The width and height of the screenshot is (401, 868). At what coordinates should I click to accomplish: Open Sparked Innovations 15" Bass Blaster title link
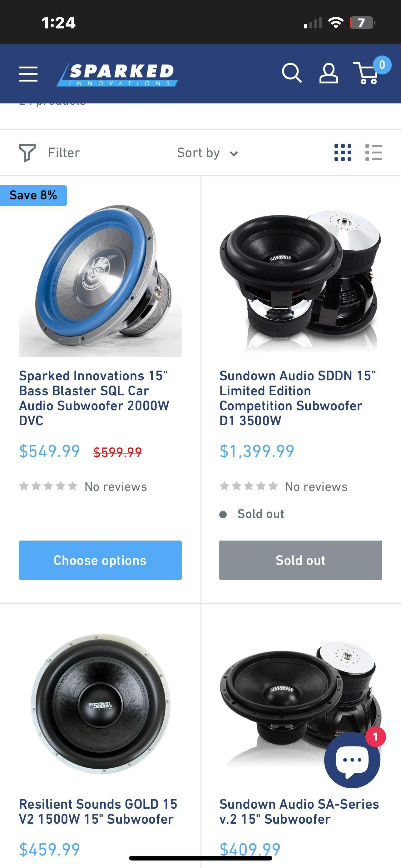tap(94, 398)
